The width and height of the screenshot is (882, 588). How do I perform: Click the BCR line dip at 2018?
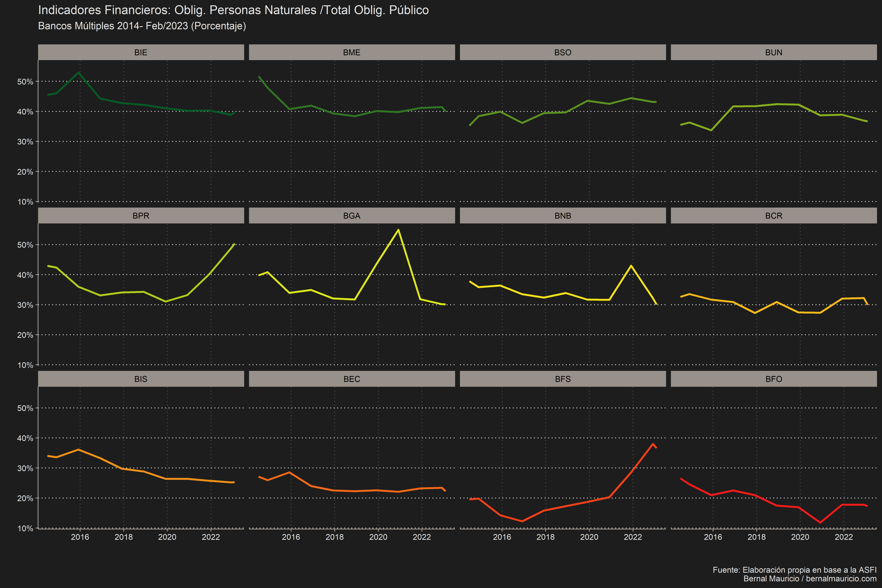pyautogui.click(x=755, y=313)
